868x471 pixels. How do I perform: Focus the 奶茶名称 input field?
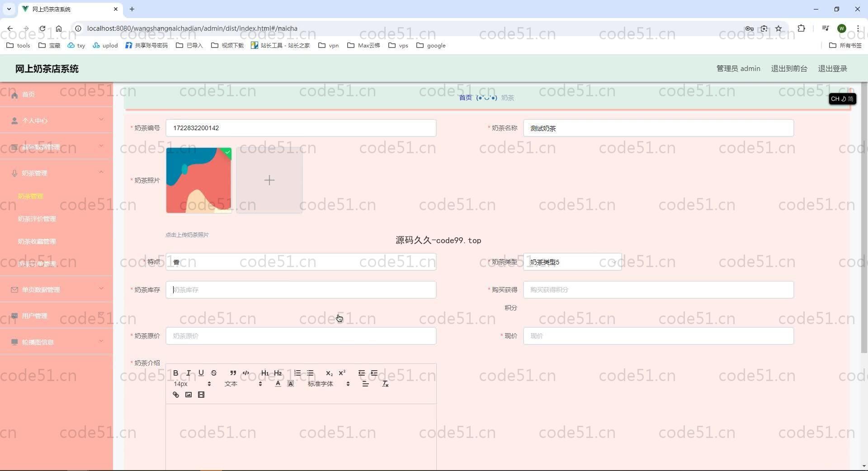(x=658, y=128)
